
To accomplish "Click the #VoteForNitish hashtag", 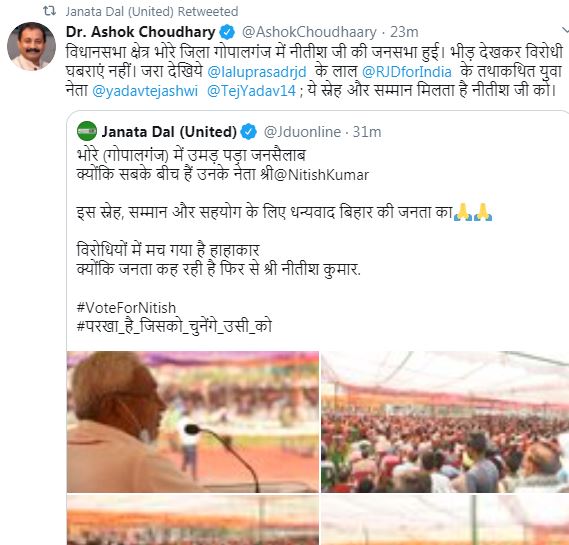I will [x=126, y=308].
